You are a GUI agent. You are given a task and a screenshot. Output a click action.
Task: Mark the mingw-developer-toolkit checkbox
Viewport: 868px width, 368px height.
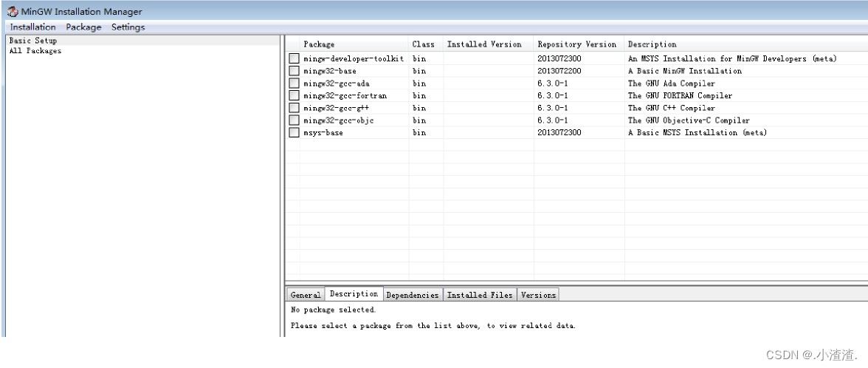tap(294, 58)
